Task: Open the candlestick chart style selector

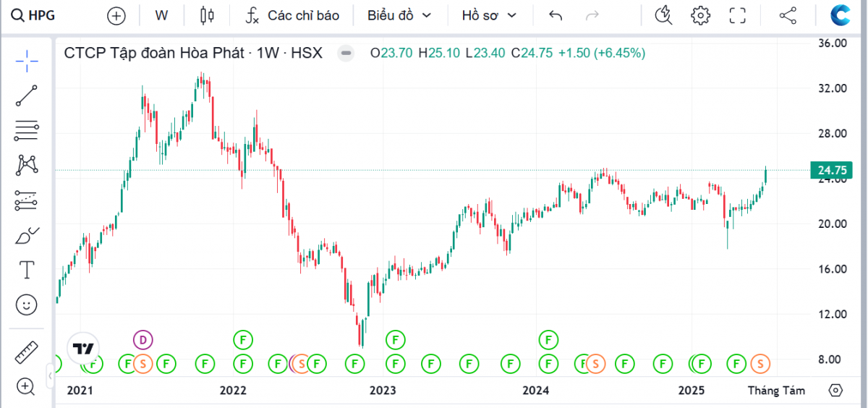Action: pyautogui.click(x=208, y=15)
